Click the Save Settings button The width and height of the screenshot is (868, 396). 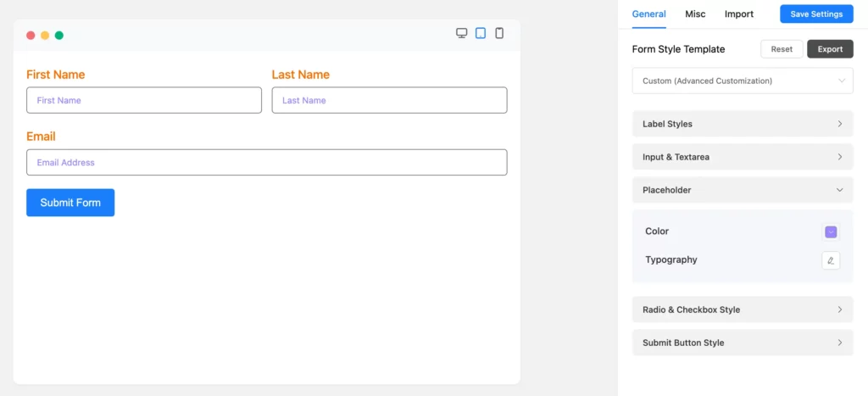pyautogui.click(x=816, y=14)
